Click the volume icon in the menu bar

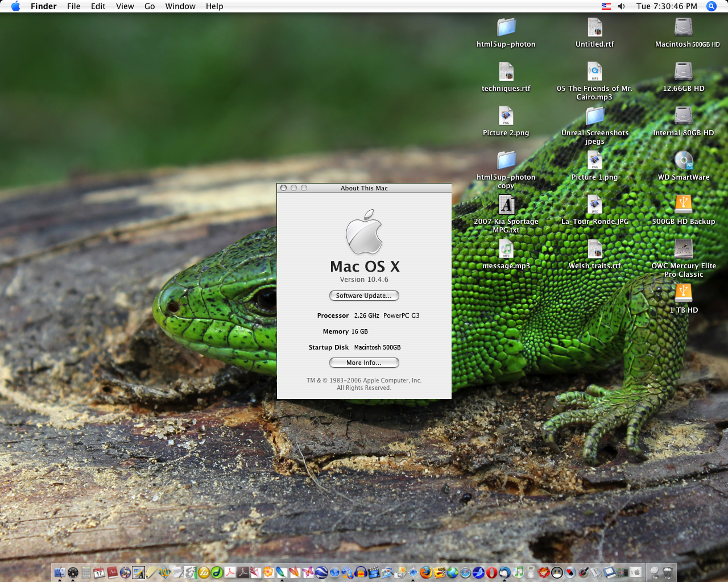pyautogui.click(x=621, y=6)
